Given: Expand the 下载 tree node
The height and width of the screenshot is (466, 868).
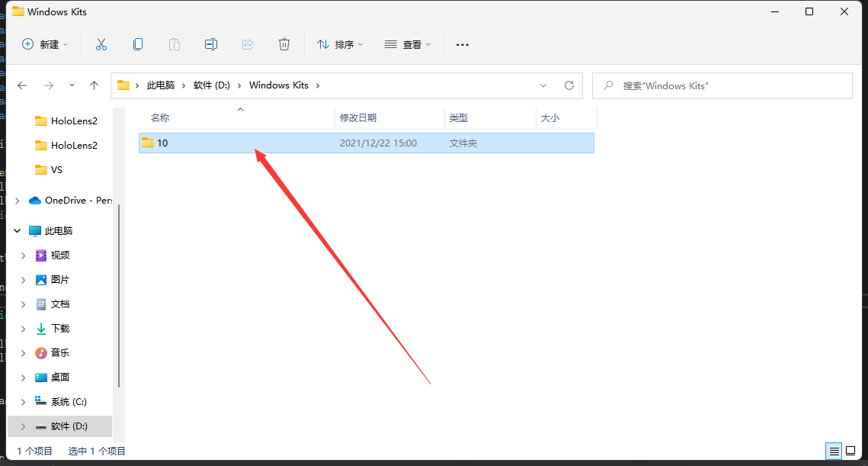Looking at the screenshot, I should pos(24,329).
